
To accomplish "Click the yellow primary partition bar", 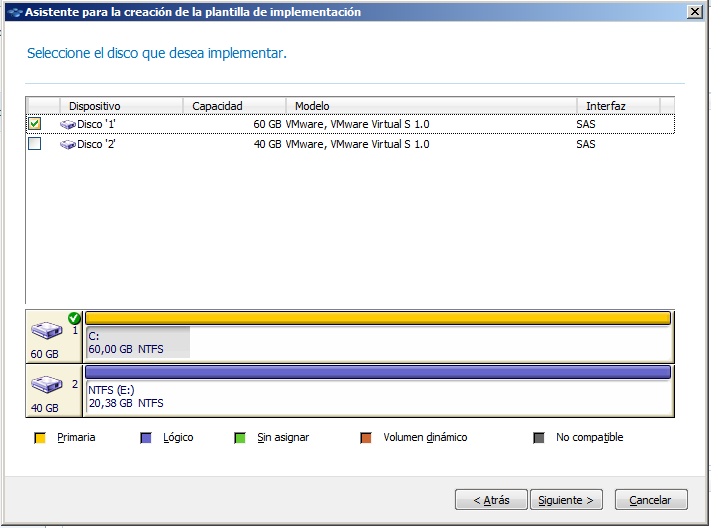I will click(378, 318).
